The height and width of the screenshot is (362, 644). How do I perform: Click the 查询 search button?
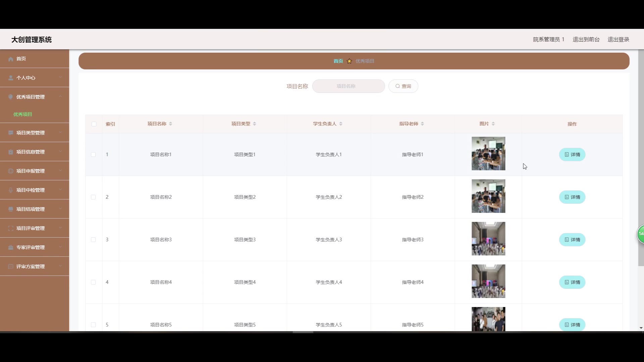[403, 86]
